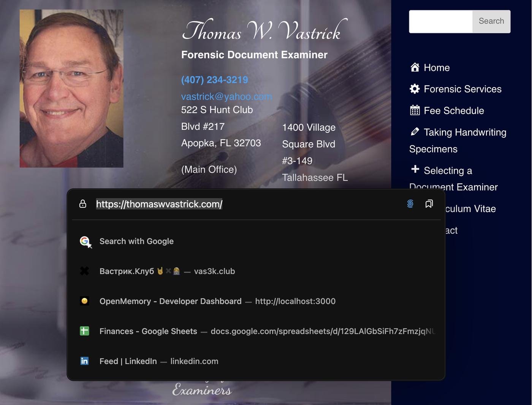Click the Google logo beside Search with Google
Image resolution: width=532 pixels, height=405 pixels.
(84, 241)
